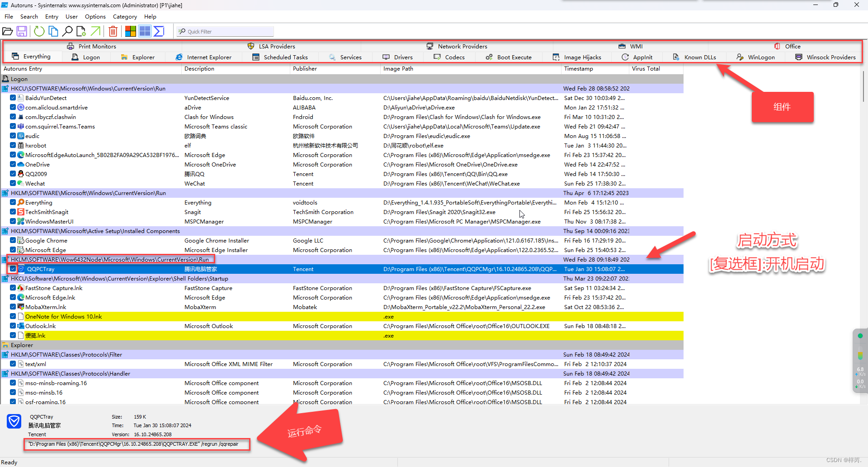Click the Open file toolbar icon

(8, 31)
